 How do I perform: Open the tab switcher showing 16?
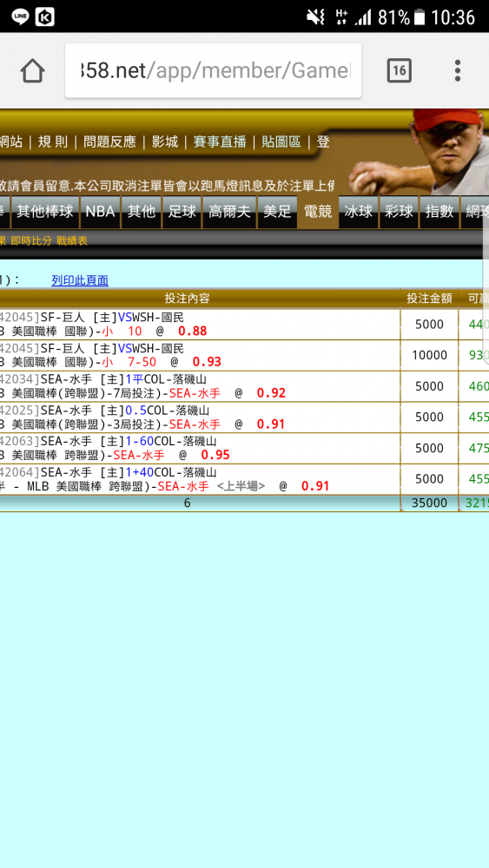click(399, 71)
